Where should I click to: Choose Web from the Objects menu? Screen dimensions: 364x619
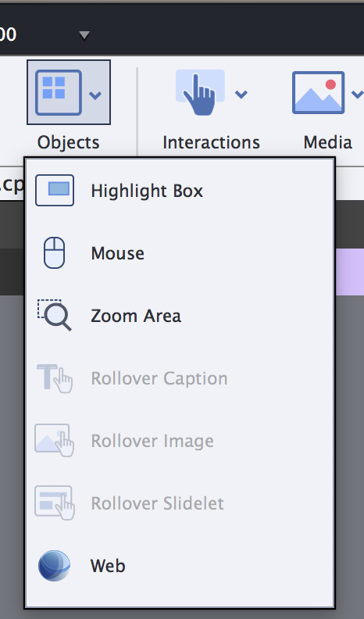(108, 566)
